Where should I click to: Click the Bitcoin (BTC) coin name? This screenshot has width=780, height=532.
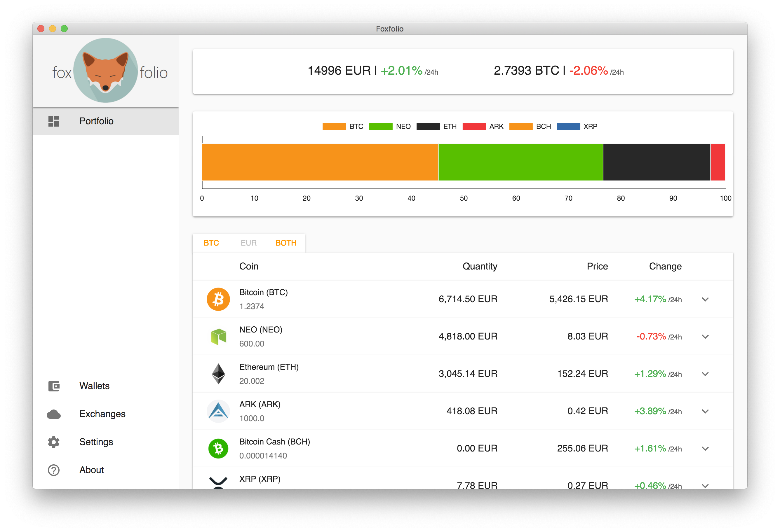264,292
